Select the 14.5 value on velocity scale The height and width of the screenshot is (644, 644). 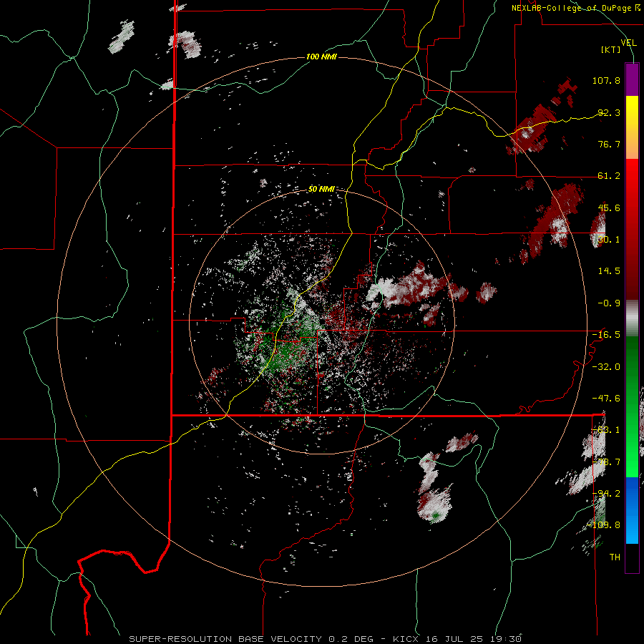coord(609,271)
